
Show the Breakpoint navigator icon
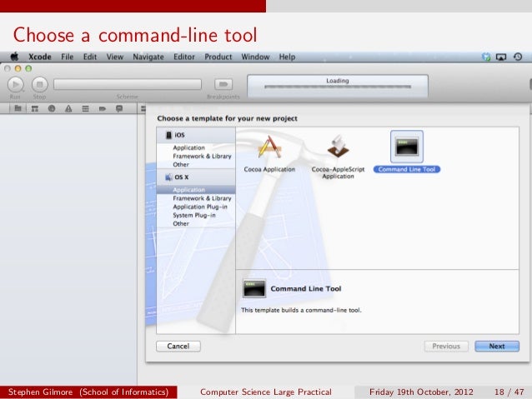(103, 108)
